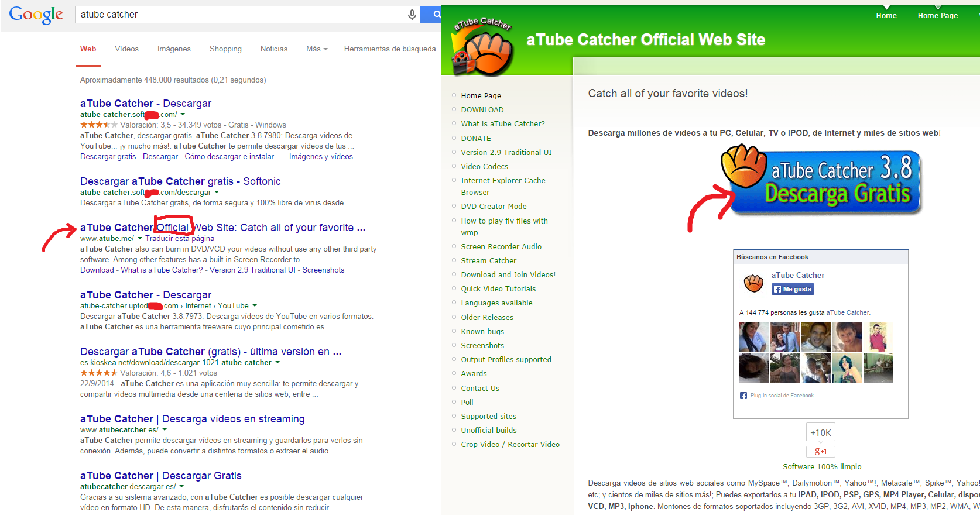Viewport: 980px width, 519px height.
Task: Click the Supported sites sidebar link
Action: (x=489, y=417)
